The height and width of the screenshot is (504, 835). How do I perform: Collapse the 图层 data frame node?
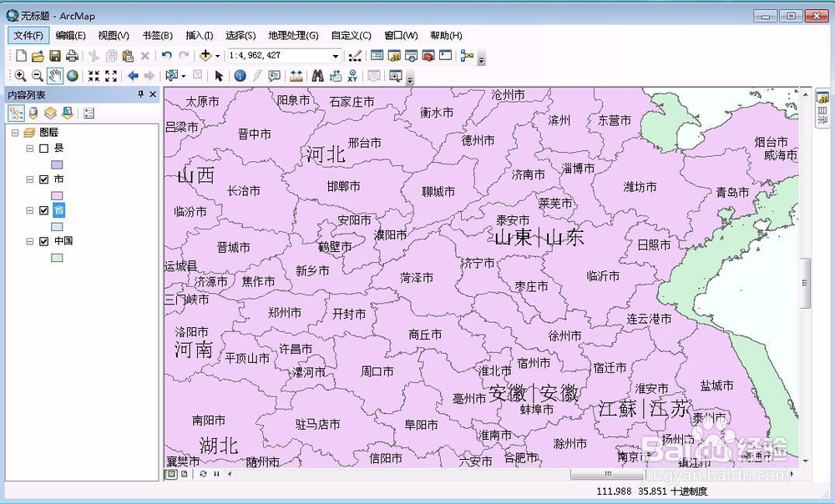(15, 133)
